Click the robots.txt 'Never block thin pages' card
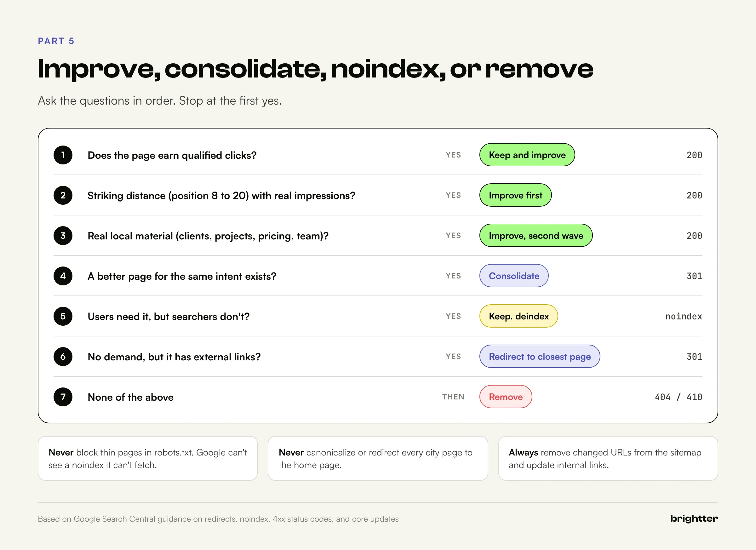This screenshot has height=550, width=756. pos(148,458)
